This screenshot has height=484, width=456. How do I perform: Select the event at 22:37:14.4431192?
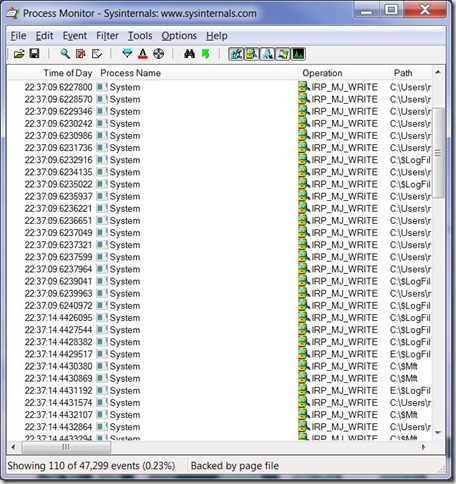point(219,391)
